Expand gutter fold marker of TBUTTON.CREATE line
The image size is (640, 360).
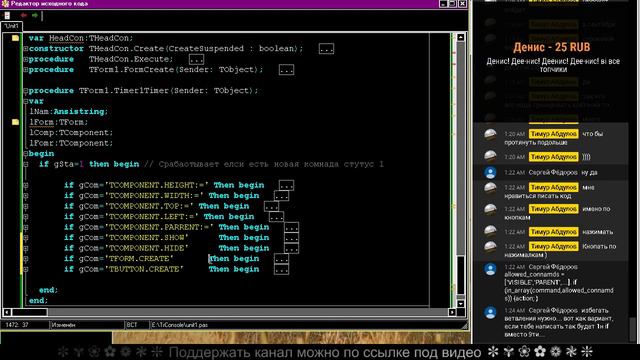point(26,269)
